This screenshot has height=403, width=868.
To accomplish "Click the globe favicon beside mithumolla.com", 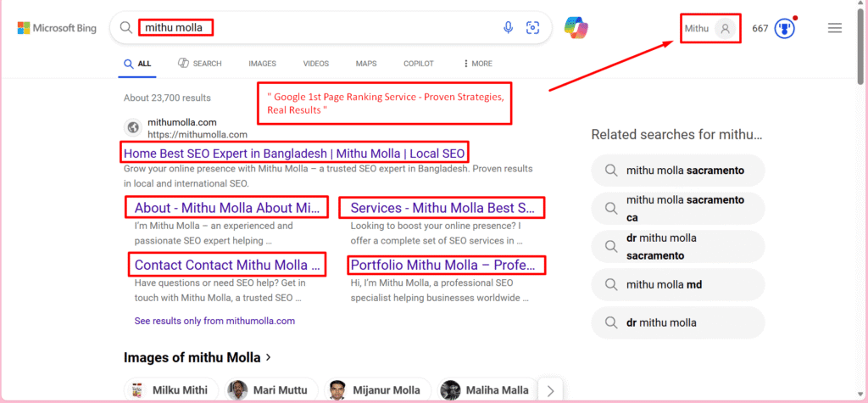I will [133, 127].
